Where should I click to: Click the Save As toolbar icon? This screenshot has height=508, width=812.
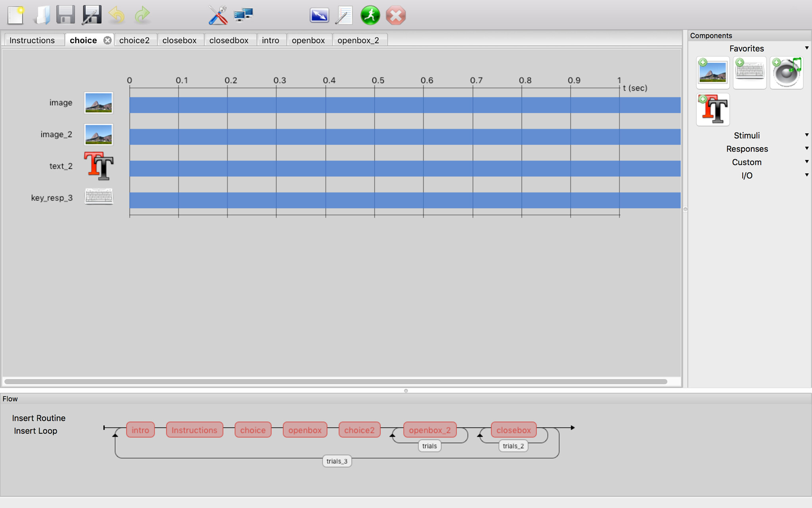tap(92, 15)
